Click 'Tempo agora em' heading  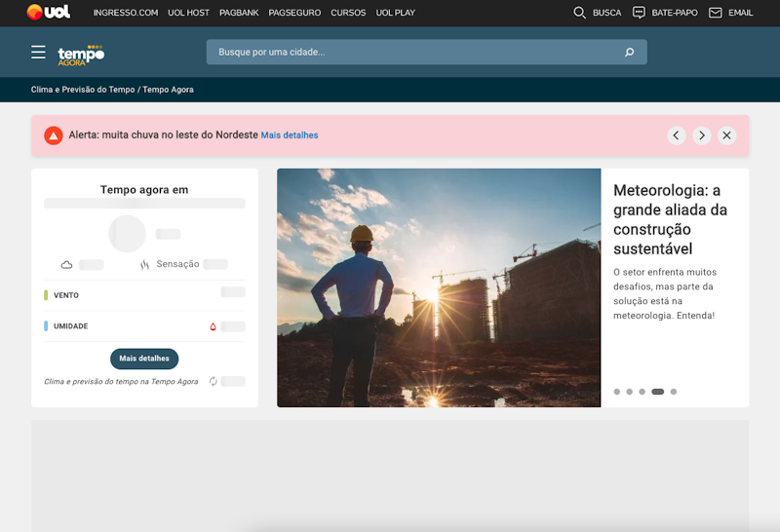144,189
